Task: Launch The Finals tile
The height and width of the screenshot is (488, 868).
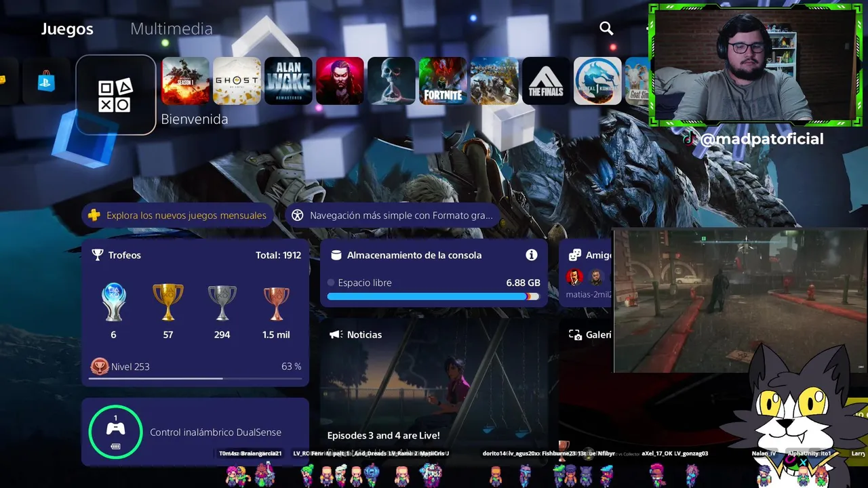Action: tap(546, 81)
